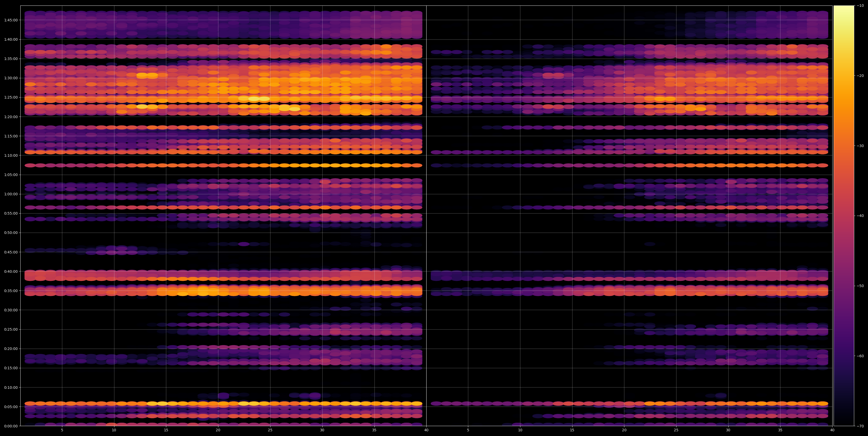Click the 1:00:00 time label
The width and height of the screenshot is (868, 436).
11,194
